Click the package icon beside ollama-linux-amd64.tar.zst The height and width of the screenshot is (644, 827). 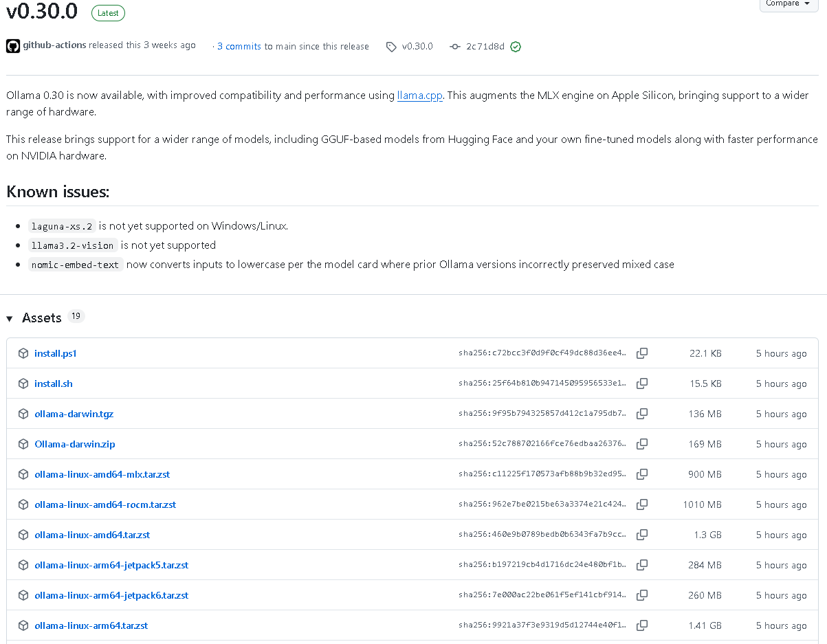coord(23,535)
